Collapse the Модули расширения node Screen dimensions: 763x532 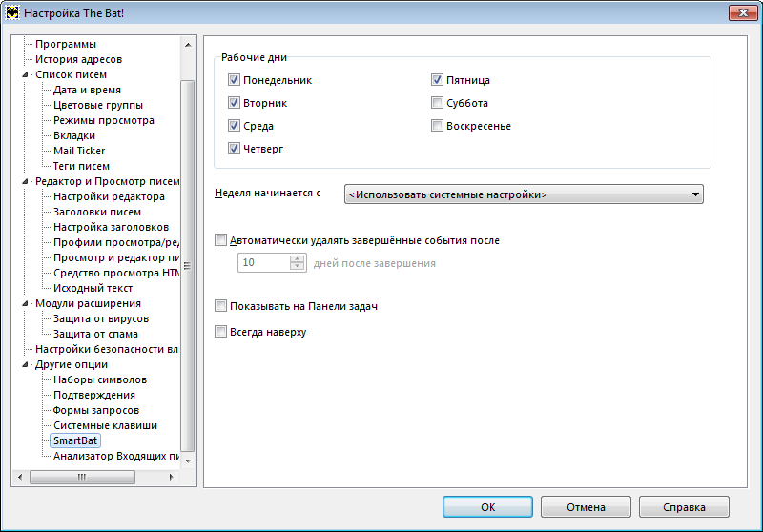[x=26, y=303]
